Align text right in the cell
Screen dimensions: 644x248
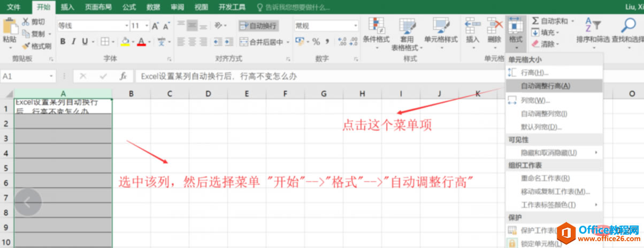point(203,42)
